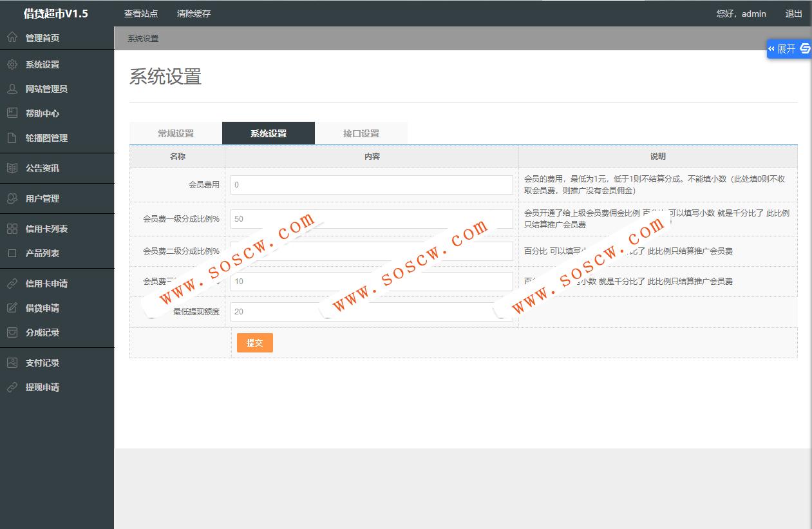Click the 系统设置 breadcrumb text
The image size is (812, 529).
click(x=143, y=39)
